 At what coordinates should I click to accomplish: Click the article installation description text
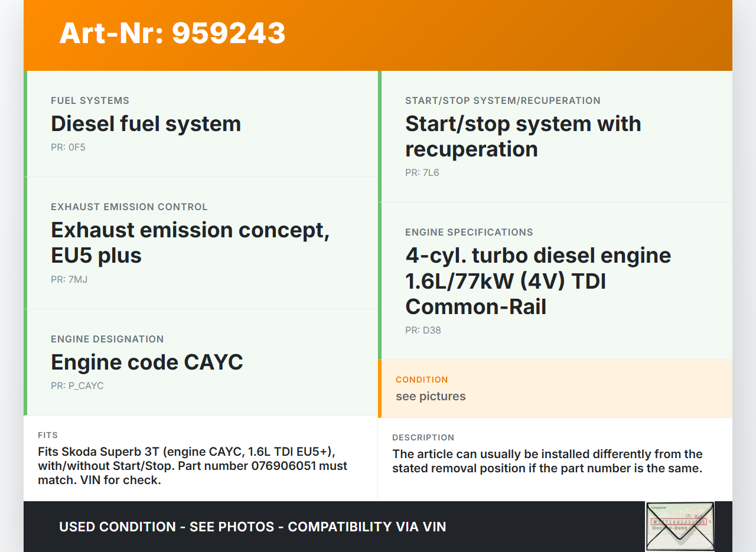547,461
